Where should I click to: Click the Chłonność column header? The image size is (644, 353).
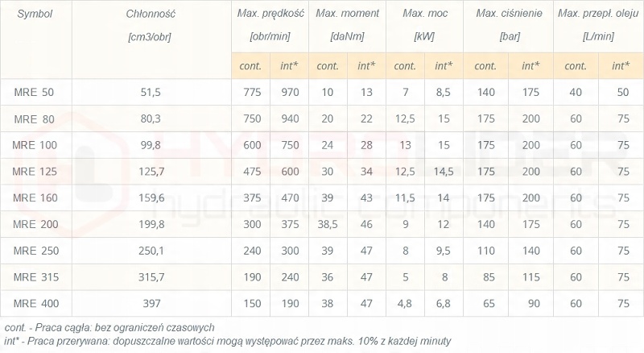pyautogui.click(x=151, y=15)
